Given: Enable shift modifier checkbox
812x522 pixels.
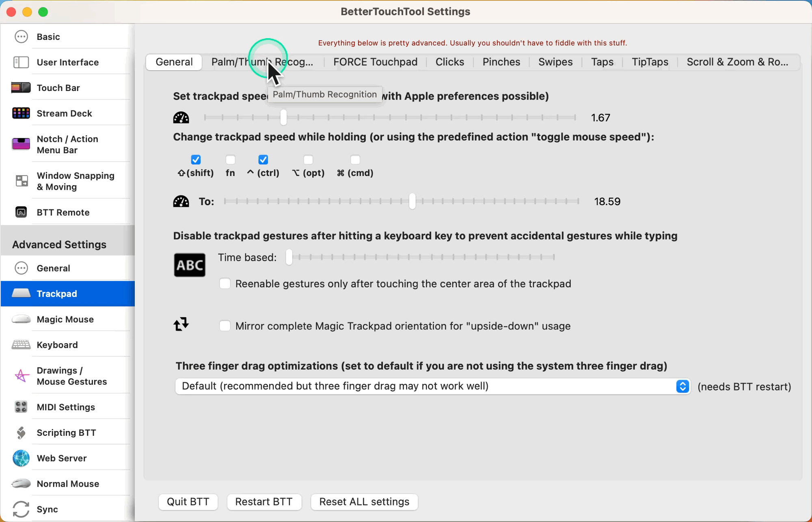Looking at the screenshot, I should (x=196, y=159).
